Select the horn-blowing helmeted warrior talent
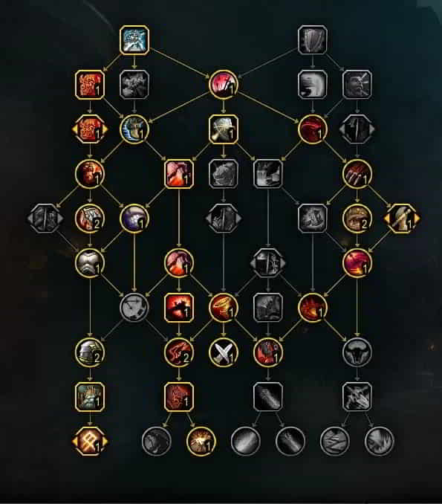The image size is (442, 504). click(x=224, y=129)
